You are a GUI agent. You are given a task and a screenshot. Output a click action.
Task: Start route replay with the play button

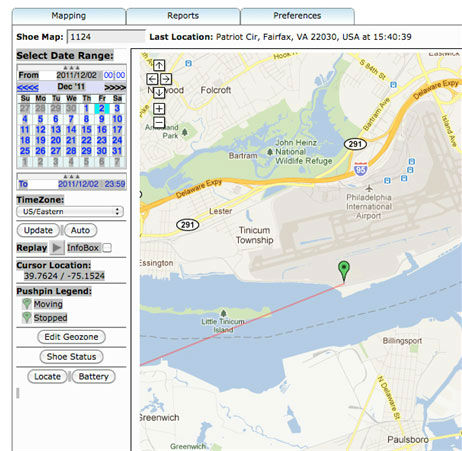[57, 248]
